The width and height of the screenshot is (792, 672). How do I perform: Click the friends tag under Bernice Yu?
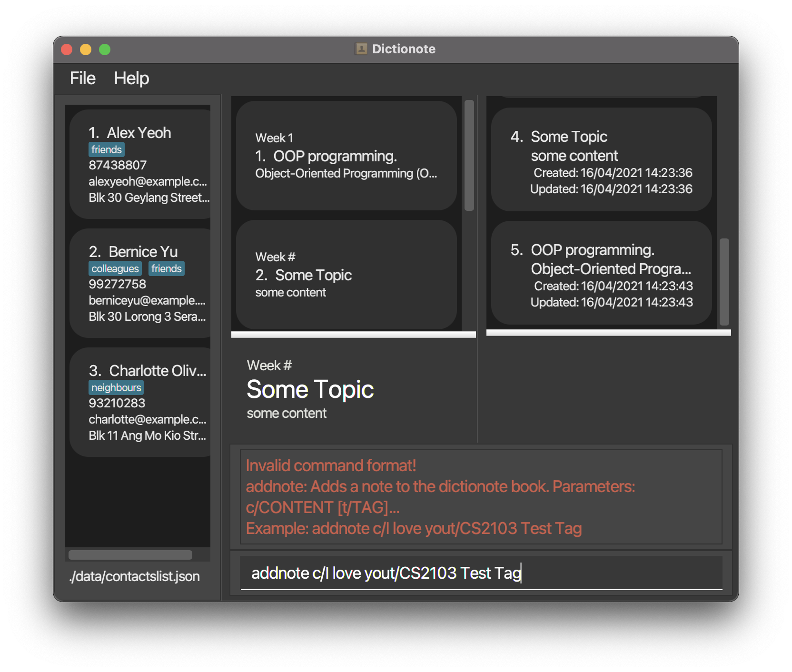[167, 268]
